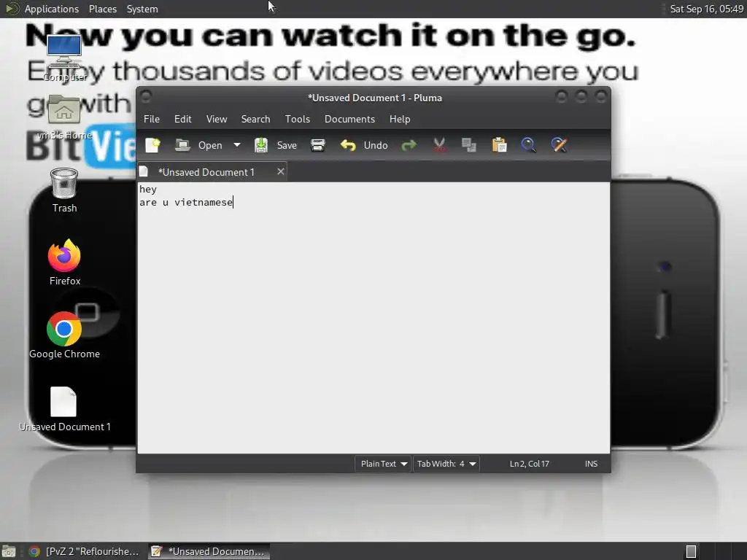The height and width of the screenshot is (560, 747).
Task: Open the View menu
Action: [x=216, y=119]
